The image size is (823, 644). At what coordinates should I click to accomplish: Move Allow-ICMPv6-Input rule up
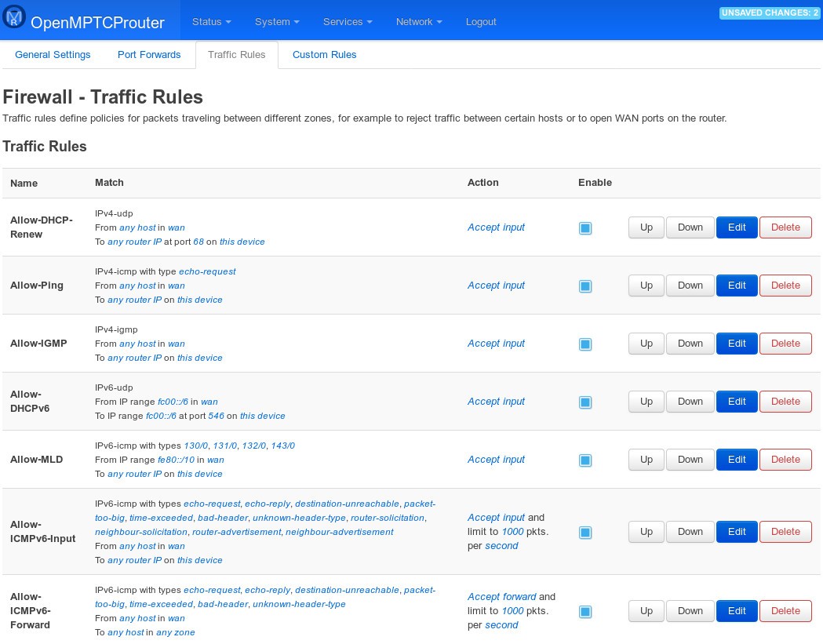tap(646, 532)
